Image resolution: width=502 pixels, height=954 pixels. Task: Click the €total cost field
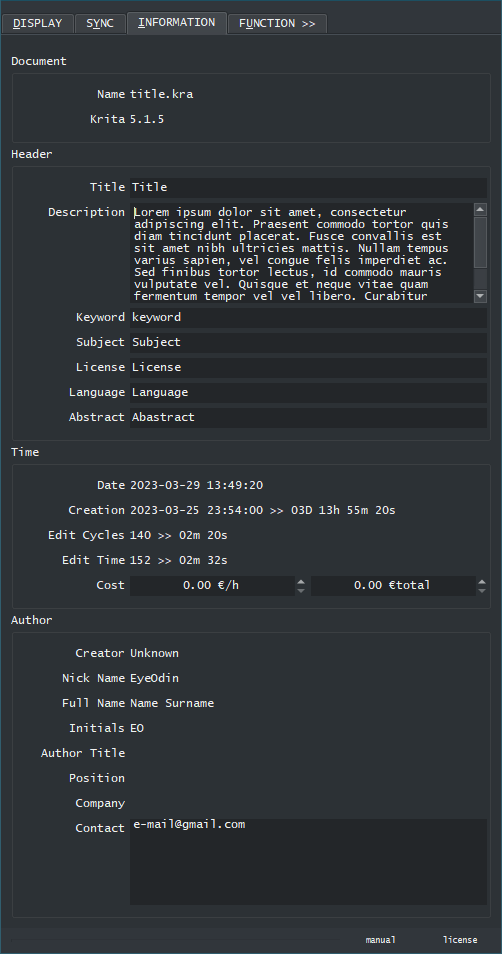click(x=393, y=585)
